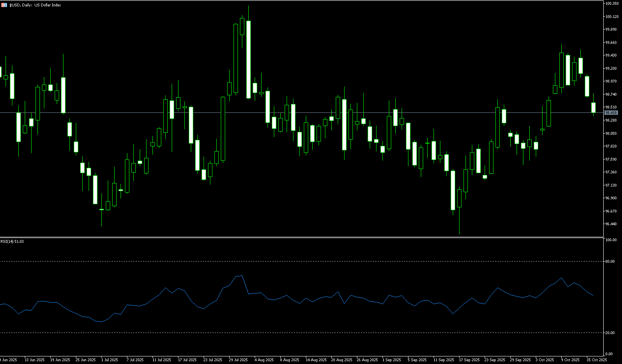This screenshot has width=622, height=364.
Task: Select the 15 Oct 2025 date label
Action: coord(596,360)
